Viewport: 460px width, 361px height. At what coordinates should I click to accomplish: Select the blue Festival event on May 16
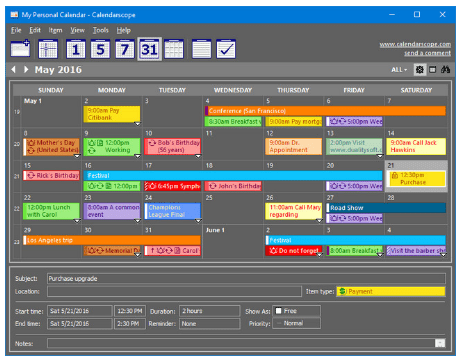pos(233,175)
